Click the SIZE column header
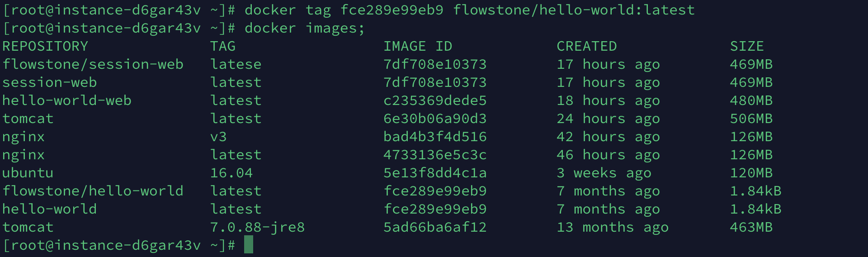 click(x=747, y=46)
